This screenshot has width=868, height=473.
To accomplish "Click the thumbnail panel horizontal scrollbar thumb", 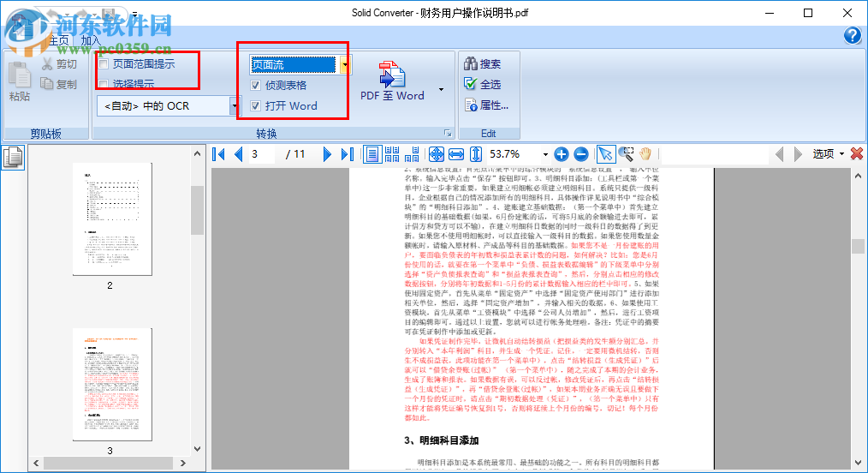I will (109, 463).
